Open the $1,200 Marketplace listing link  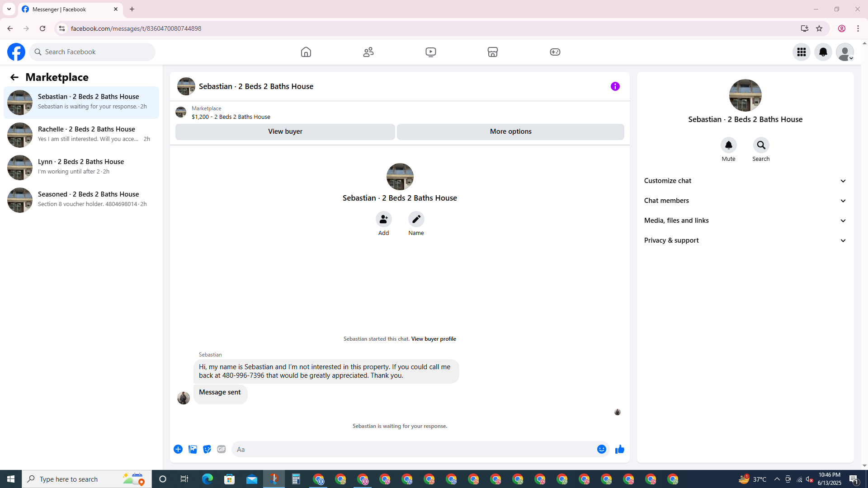(231, 117)
